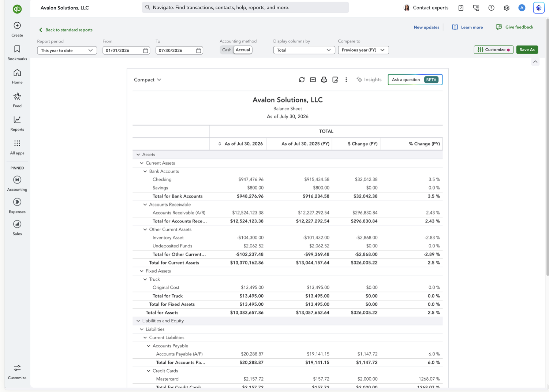This screenshot has width=549, height=392.
Task: Click the Checking amount $947,476.96
Action: pyautogui.click(x=251, y=180)
